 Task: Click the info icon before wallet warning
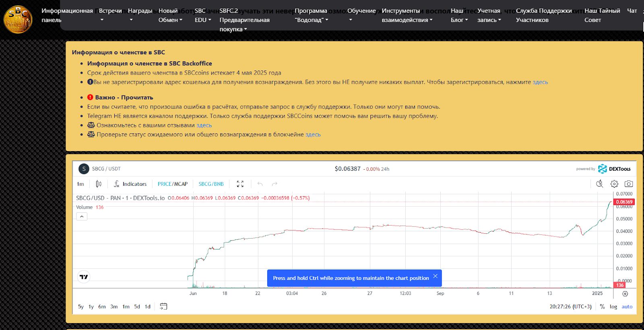90,82
